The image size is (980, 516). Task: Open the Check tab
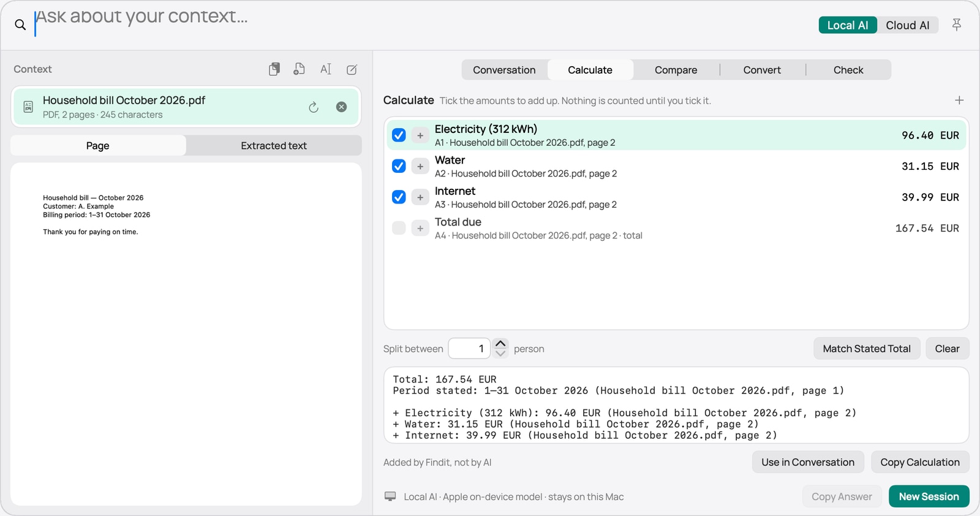(848, 70)
